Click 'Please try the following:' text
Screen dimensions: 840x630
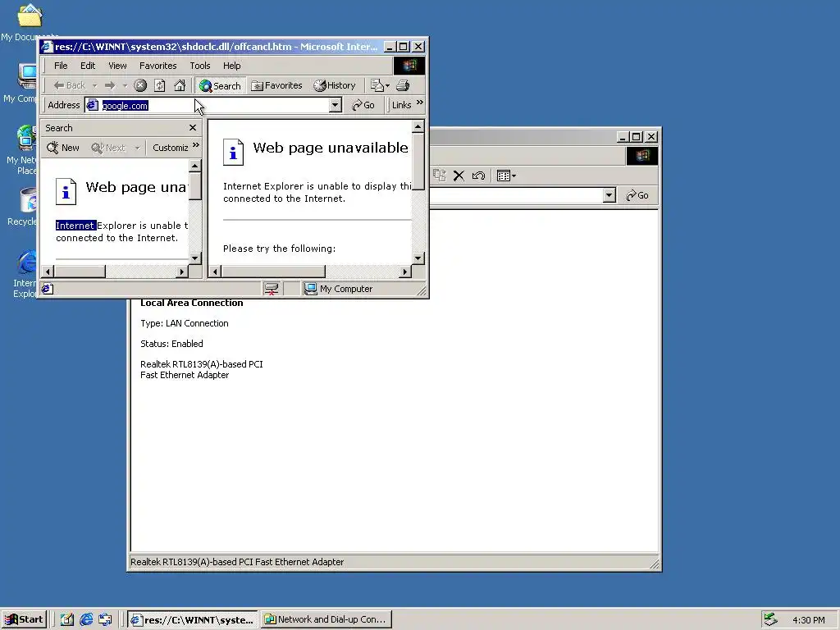[x=279, y=248]
